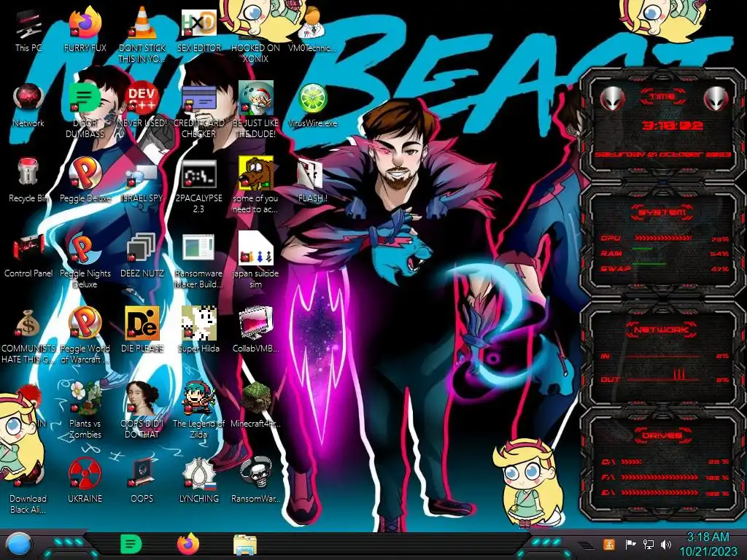Image resolution: width=747 pixels, height=560 pixels.
Task: Click the Start orb button
Action: click(19, 545)
